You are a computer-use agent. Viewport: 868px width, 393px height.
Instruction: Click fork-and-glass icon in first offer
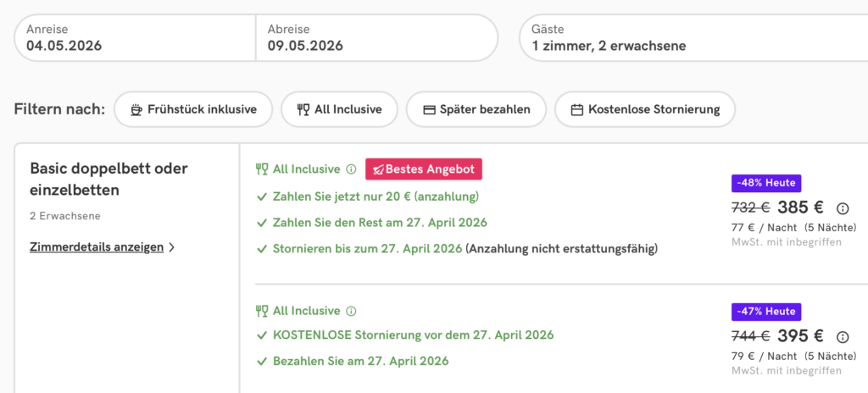[262, 169]
